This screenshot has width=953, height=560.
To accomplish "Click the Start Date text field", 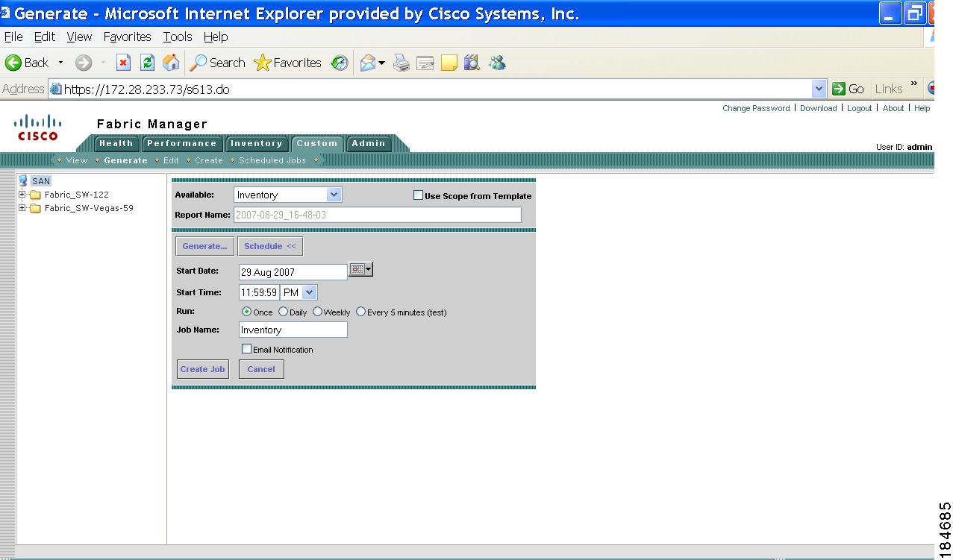I will (x=293, y=272).
